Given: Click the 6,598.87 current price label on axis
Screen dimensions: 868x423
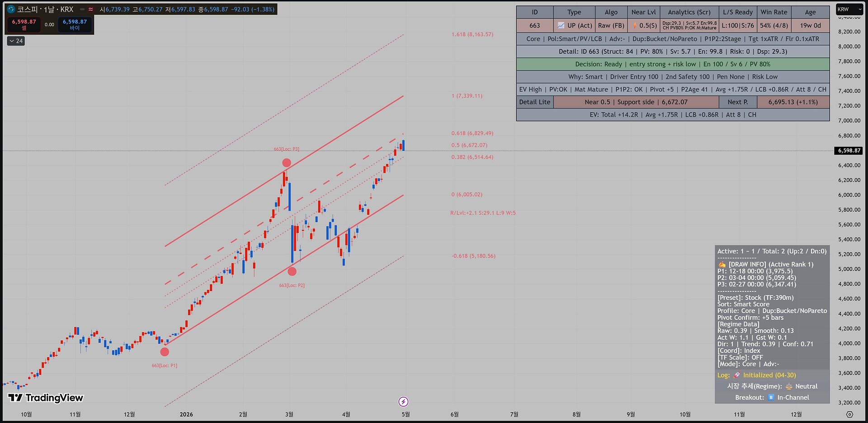Looking at the screenshot, I should pyautogui.click(x=848, y=151).
